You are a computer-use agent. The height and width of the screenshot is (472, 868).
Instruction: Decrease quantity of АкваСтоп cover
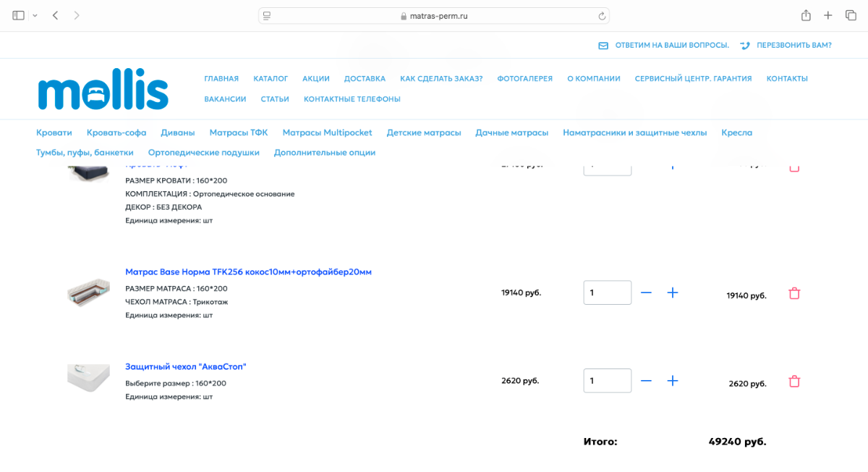point(647,381)
